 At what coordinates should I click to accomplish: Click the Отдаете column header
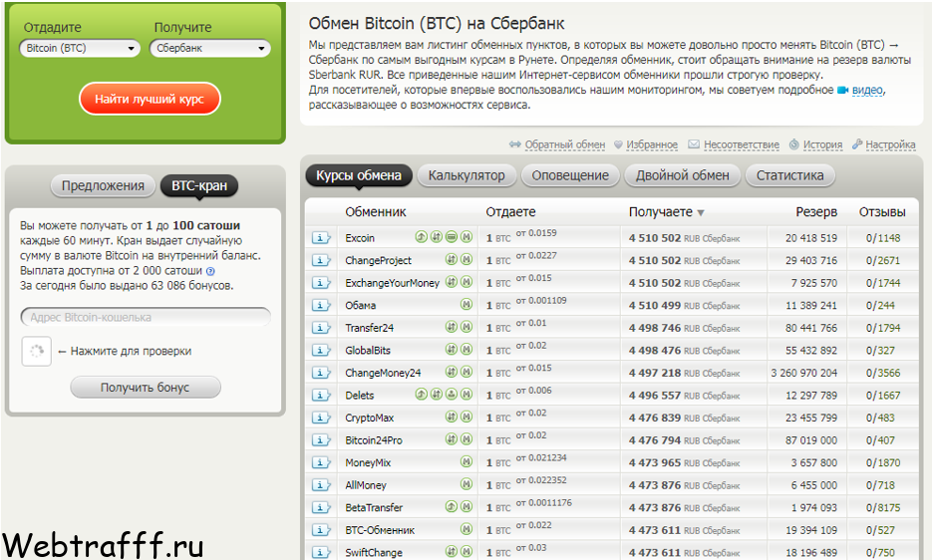tap(510, 212)
